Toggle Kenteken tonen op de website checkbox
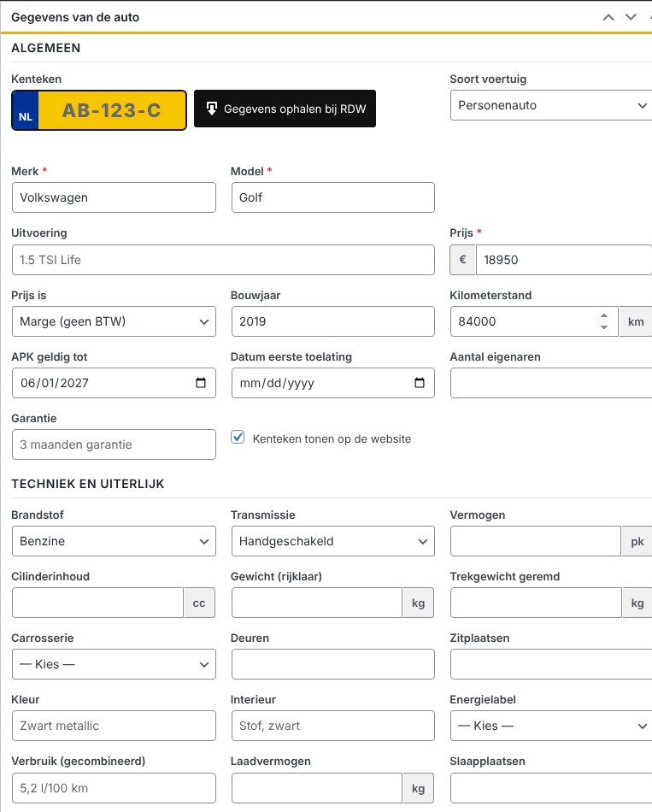The height and width of the screenshot is (812, 652). [x=238, y=438]
